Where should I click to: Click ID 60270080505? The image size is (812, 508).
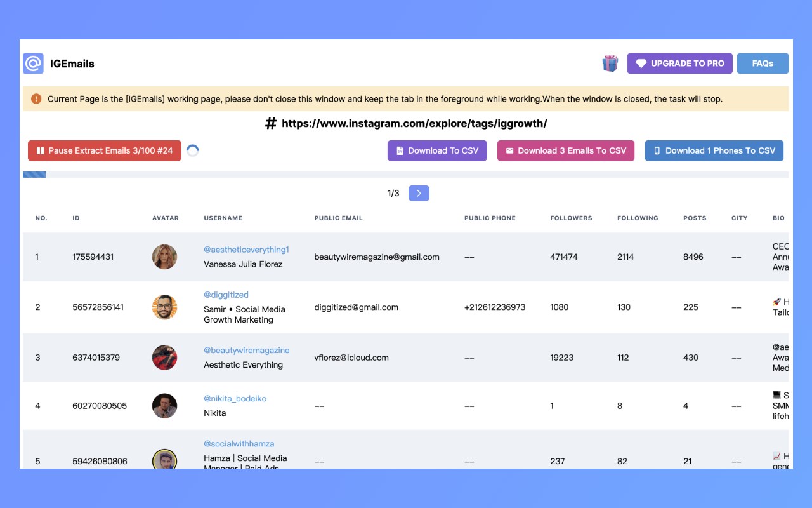click(x=100, y=406)
